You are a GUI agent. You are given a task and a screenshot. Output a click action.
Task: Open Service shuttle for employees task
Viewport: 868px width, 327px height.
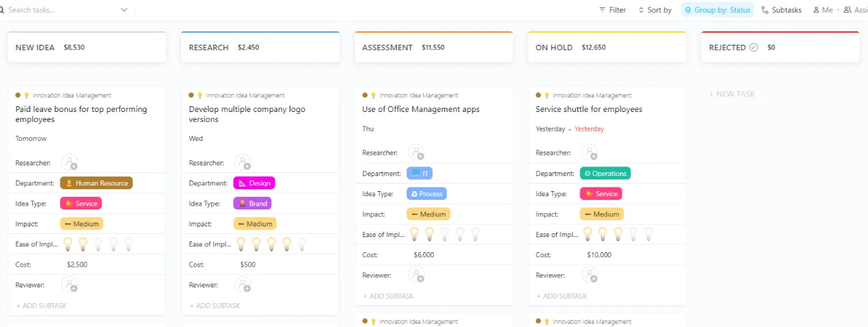click(x=589, y=109)
